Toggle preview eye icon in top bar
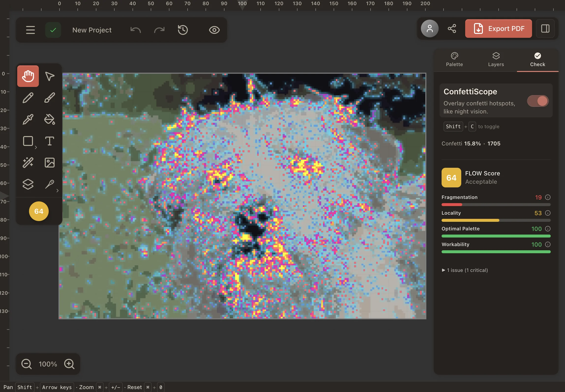The image size is (565, 392). [x=214, y=30]
